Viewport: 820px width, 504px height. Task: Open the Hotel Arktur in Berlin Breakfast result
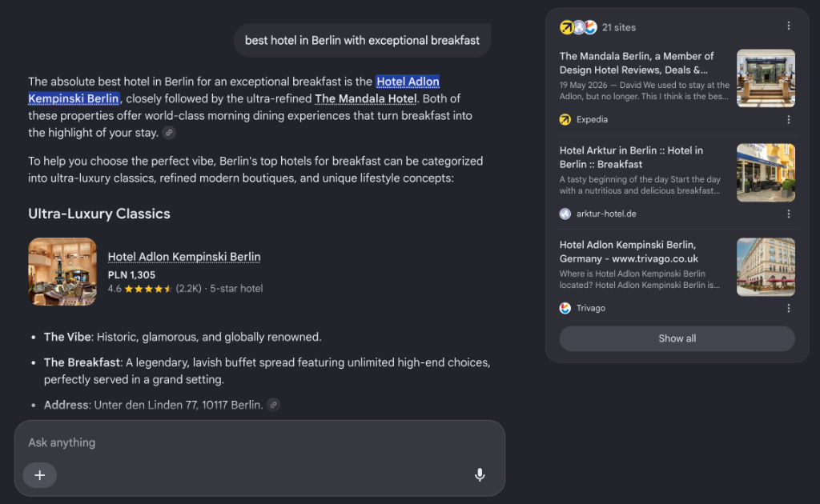click(x=631, y=158)
